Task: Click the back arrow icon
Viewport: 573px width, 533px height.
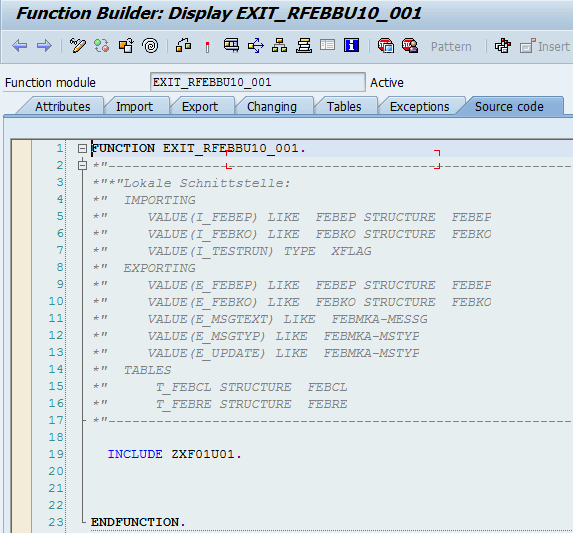Action: [20, 46]
